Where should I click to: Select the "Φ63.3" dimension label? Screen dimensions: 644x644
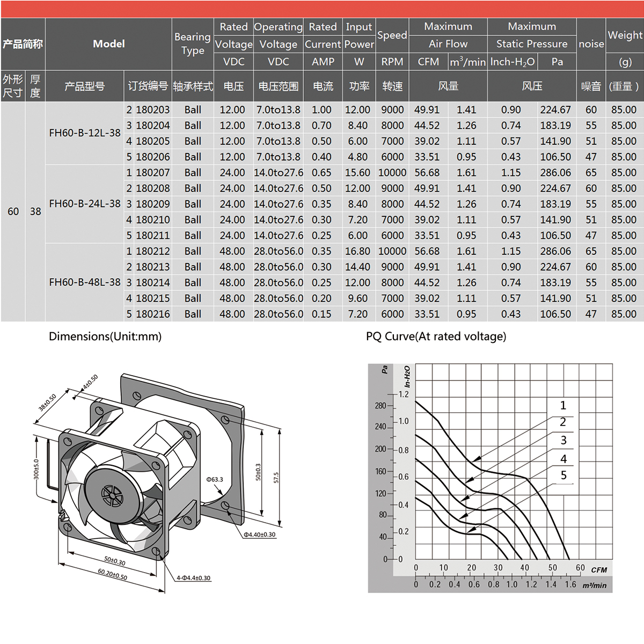click(215, 479)
